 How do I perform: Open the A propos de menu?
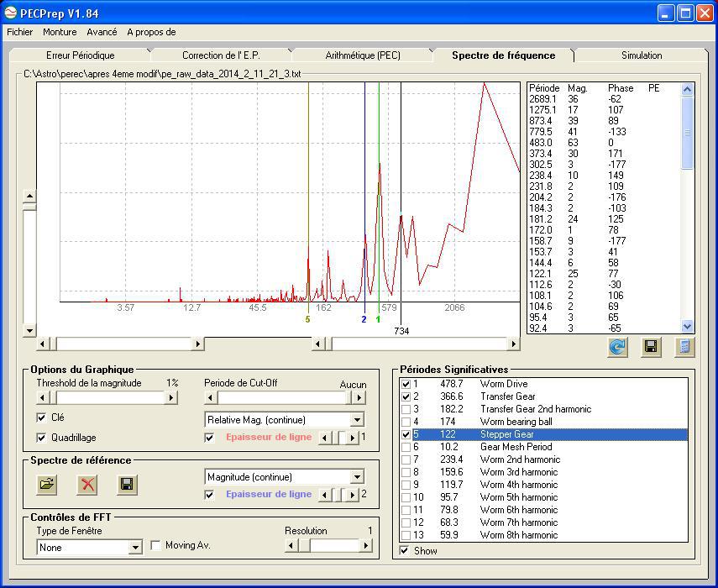[x=151, y=32]
